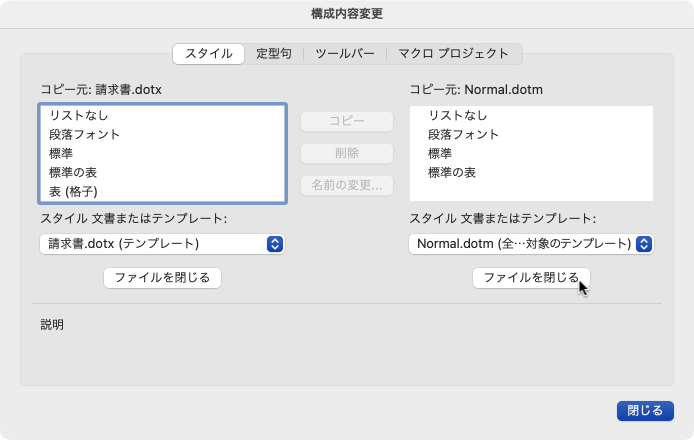Select リストなし in Normal.dotm list
The image size is (694, 440).
click(x=457, y=116)
